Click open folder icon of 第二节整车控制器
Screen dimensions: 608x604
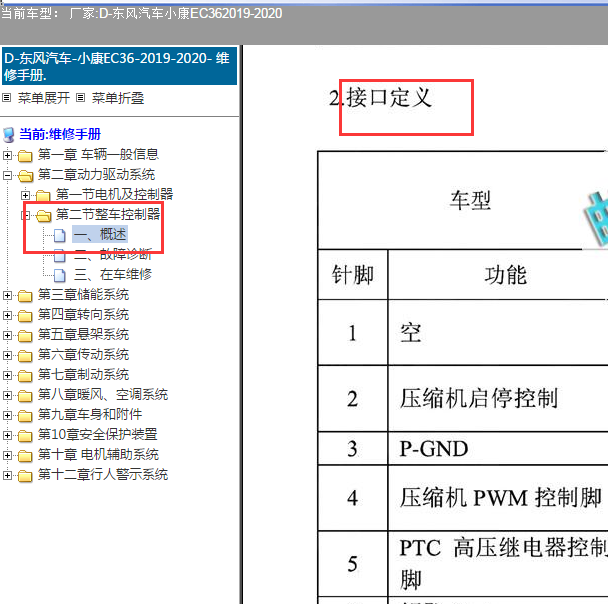point(44,216)
